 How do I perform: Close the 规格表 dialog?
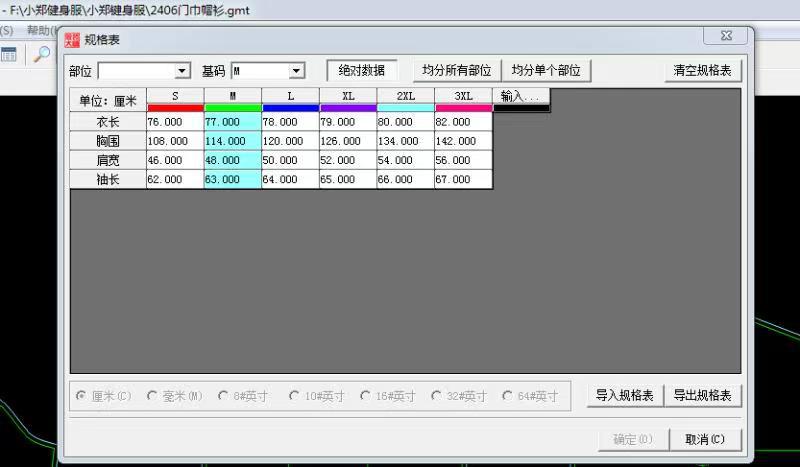pyautogui.click(x=727, y=35)
